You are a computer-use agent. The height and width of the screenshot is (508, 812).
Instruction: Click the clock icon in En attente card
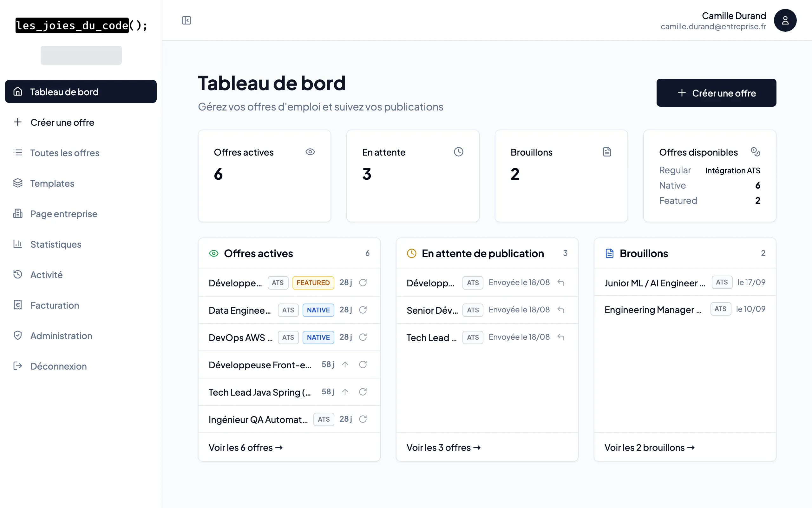click(458, 152)
